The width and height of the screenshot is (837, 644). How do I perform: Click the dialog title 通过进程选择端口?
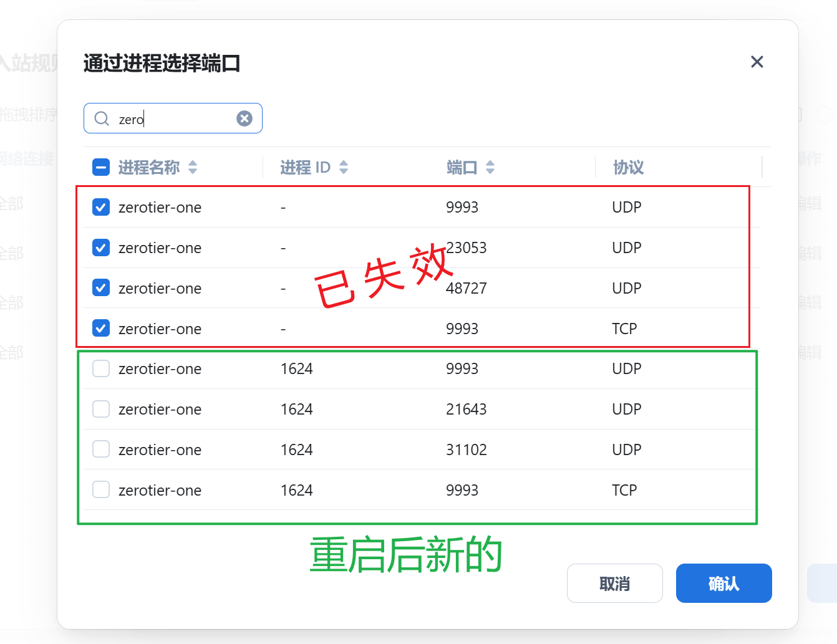tap(162, 63)
